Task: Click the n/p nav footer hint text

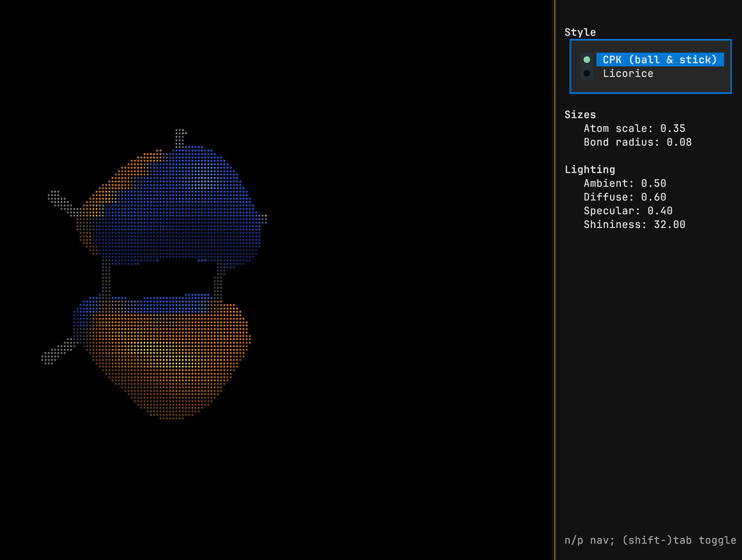Action: 650,540
